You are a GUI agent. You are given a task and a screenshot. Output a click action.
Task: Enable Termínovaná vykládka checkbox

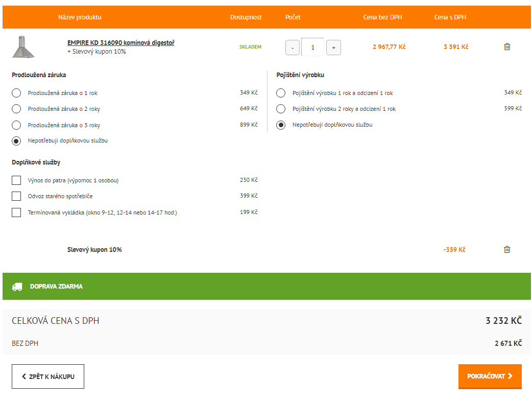point(16,212)
